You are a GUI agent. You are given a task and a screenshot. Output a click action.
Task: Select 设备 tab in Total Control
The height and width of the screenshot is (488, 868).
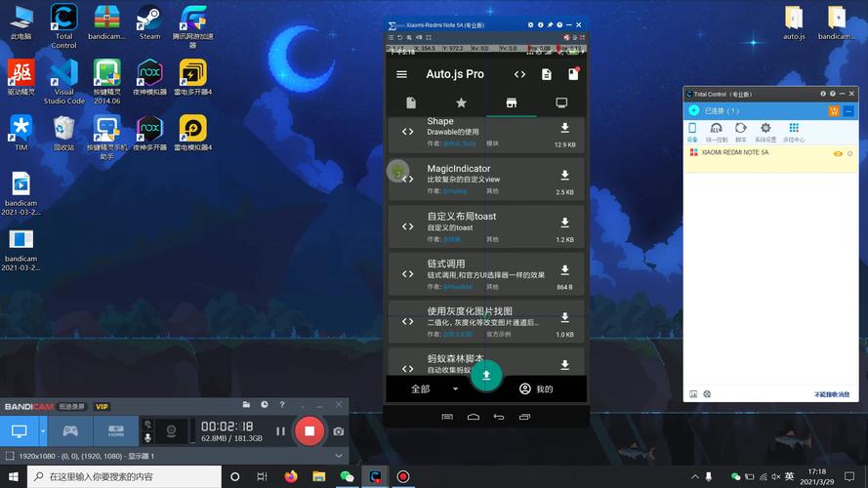pos(692,132)
